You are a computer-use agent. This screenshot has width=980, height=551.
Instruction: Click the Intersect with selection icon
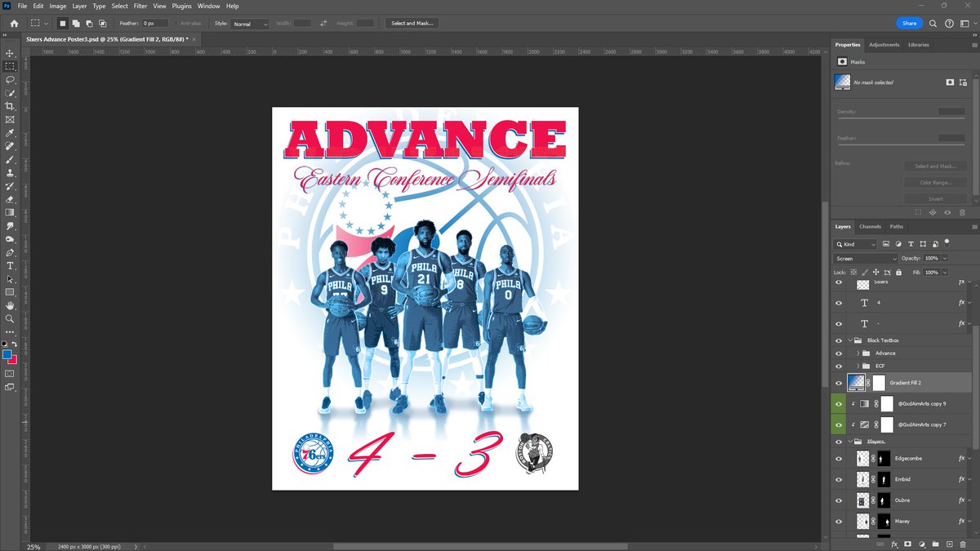103,24
